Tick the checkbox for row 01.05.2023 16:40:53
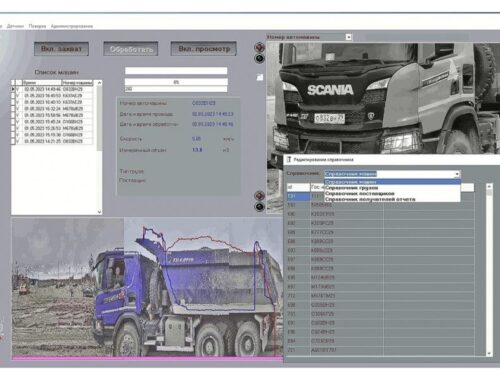Screen dimensions: 500x380 point(13,96)
